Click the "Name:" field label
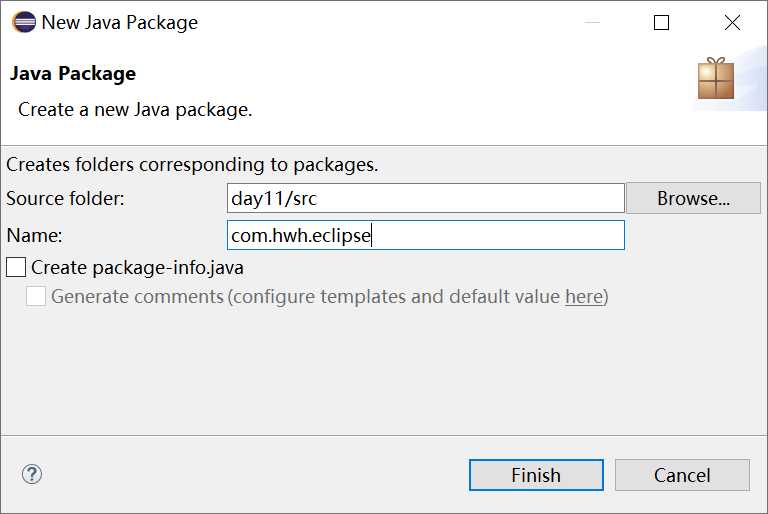Image resolution: width=768 pixels, height=514 pixels. (34, 235)
